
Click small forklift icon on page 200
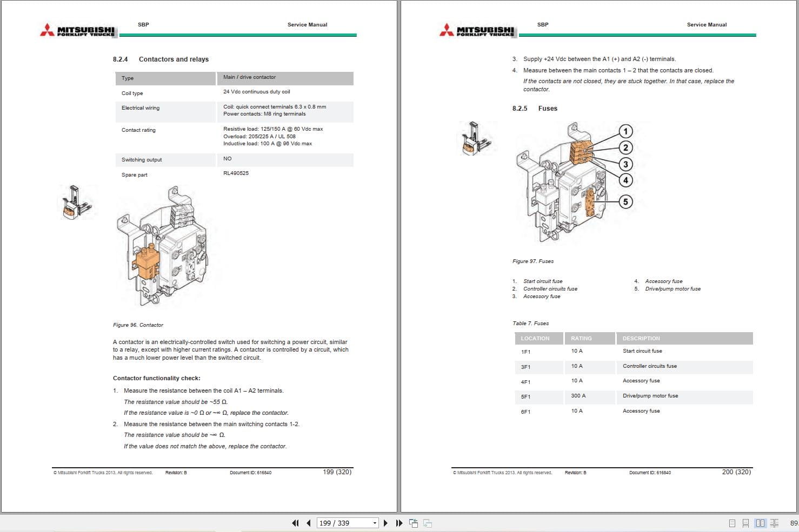click(x=476, y=139)
